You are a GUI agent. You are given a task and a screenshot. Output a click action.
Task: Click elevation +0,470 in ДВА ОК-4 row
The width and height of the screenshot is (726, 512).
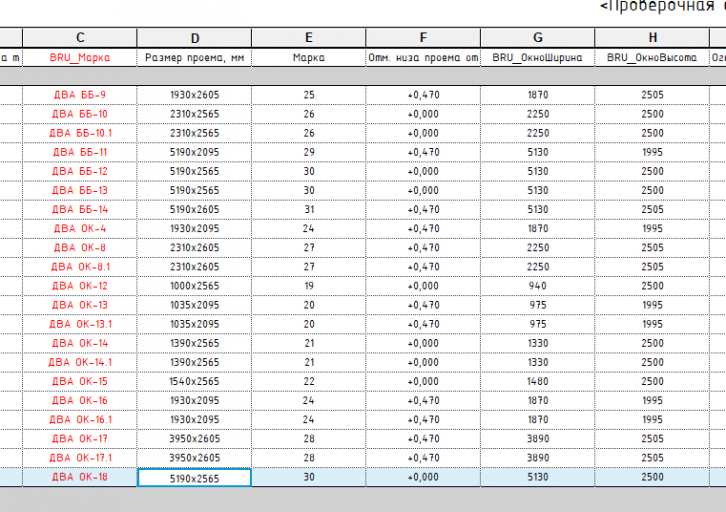click(x=423, y=229)
